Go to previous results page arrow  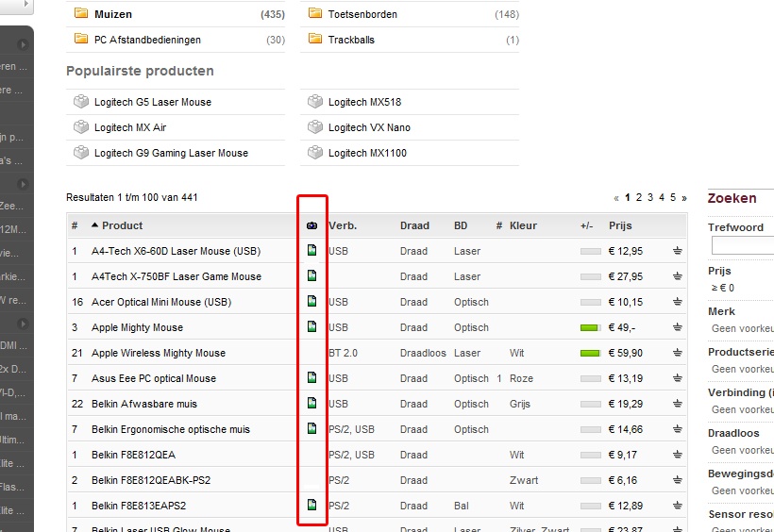click(x=616, y=198)
